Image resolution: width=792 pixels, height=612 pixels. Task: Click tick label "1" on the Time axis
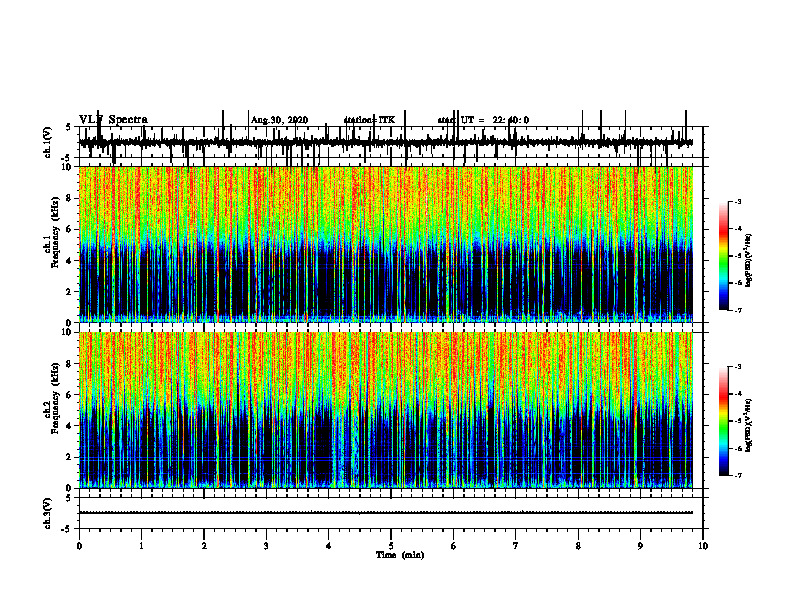pyautogui.click(x=141, y=546)
